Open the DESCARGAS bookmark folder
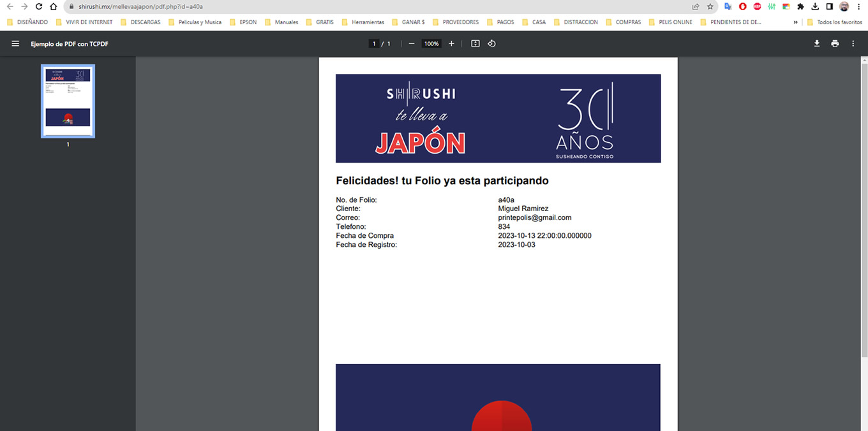The image size is (868, 431). 140,22
